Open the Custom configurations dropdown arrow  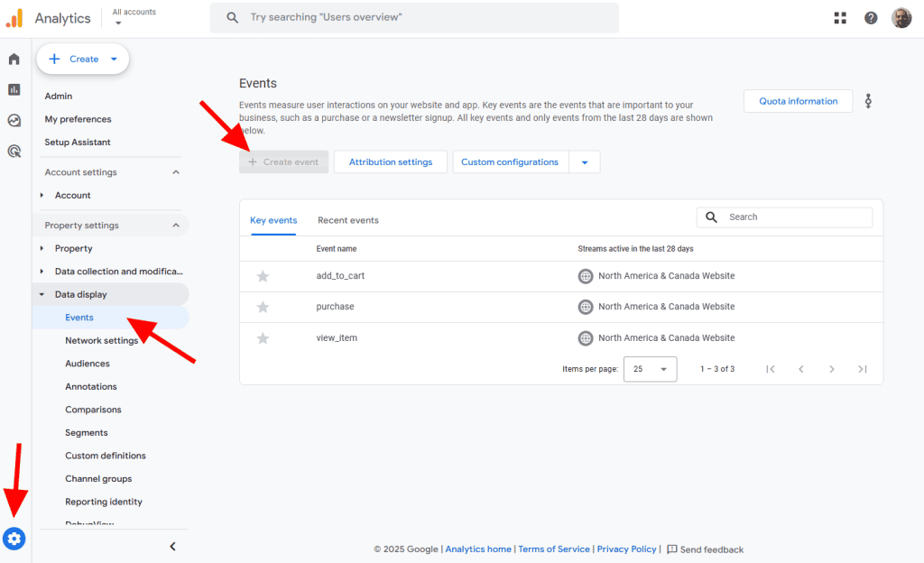click(x=585, y=162)
